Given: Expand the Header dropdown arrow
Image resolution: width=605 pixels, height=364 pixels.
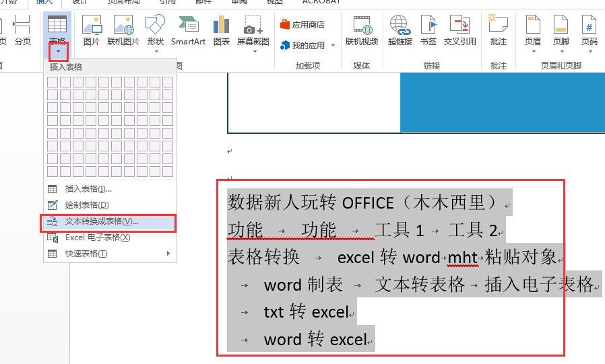Looking at the screenshot, I should pyautogui.click(x=534, y=51).
